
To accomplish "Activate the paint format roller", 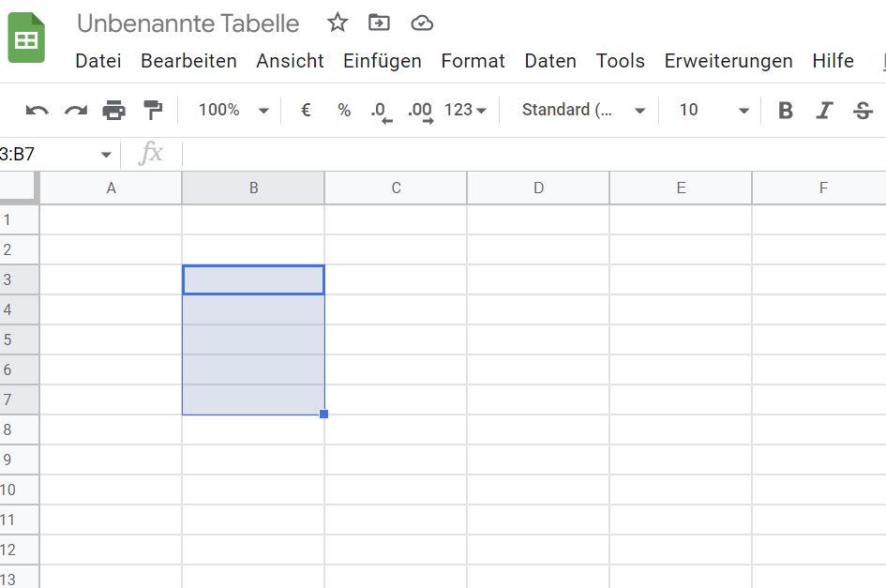I will pos(152,111).
